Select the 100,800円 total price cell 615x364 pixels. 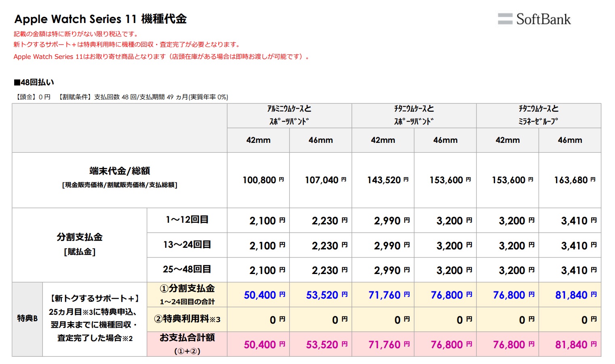[x=263, y=180]
